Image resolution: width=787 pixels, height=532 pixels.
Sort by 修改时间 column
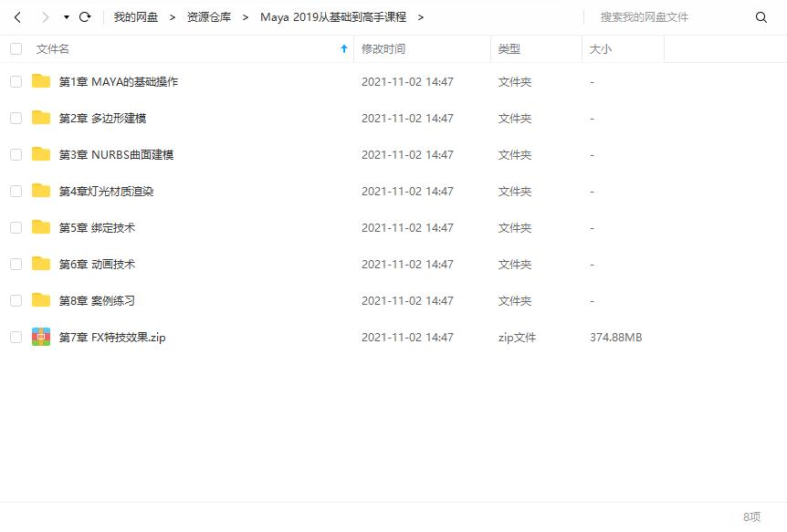[x=383, y=48]
